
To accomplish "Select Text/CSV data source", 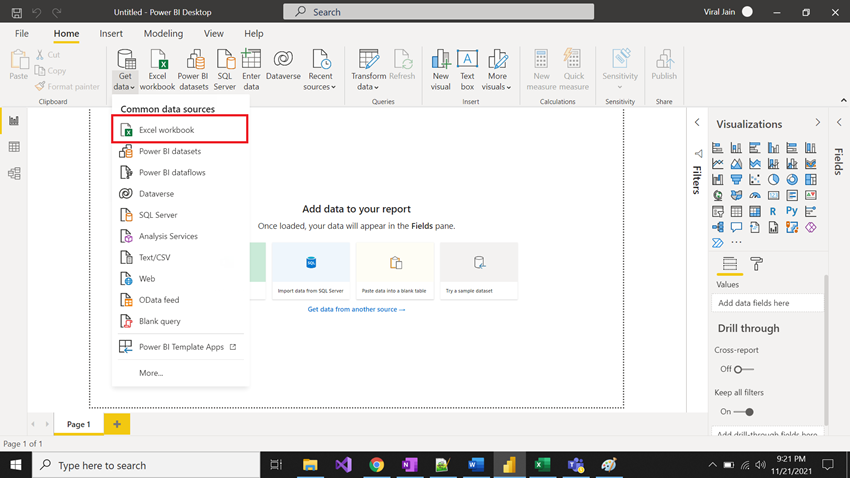I will [x=180, y=257].
